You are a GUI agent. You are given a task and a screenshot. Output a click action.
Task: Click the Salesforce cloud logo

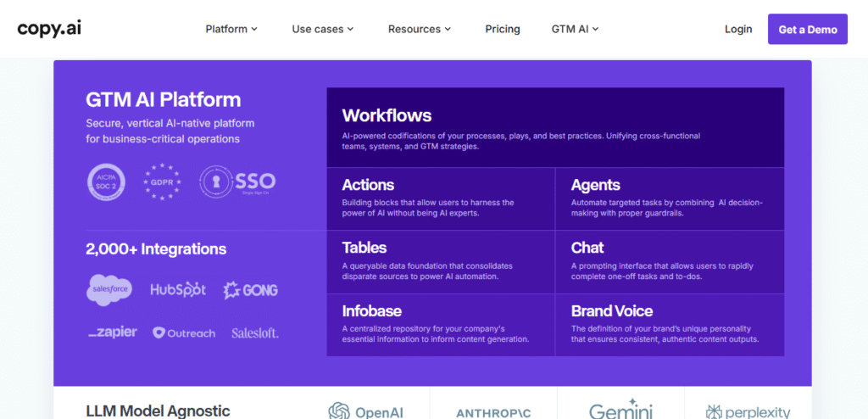[x=109, y=290]
